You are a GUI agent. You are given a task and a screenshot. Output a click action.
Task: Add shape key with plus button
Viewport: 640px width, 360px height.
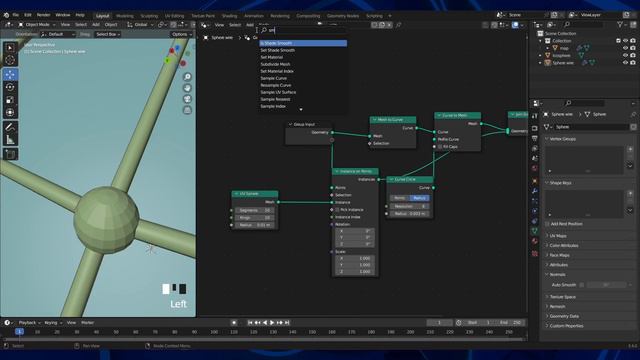tap(630, 193)
